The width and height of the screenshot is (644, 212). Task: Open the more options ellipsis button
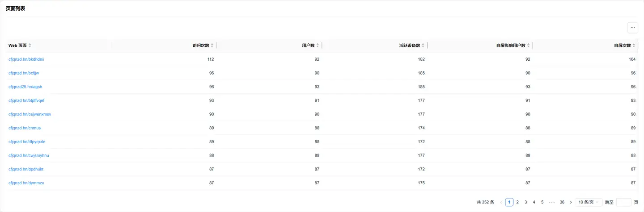[632, 27]
